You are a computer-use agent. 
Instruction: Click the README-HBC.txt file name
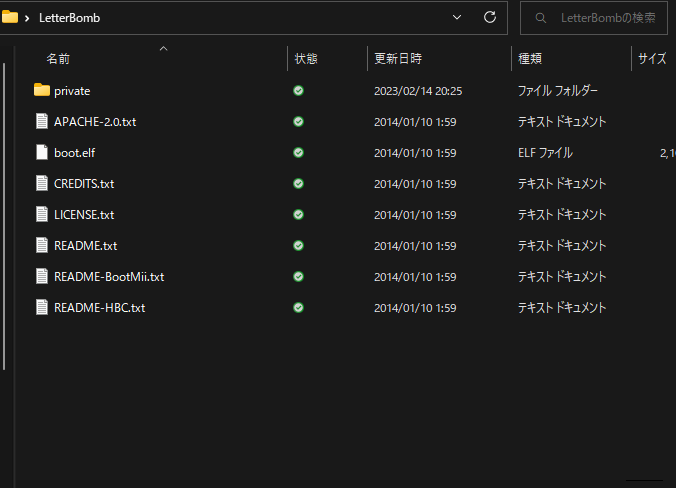[100, 308]
